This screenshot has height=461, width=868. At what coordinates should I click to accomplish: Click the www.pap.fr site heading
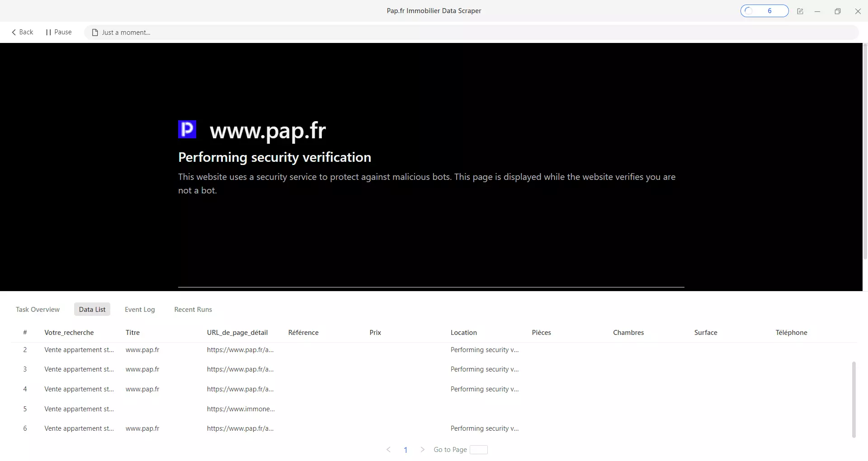click(268, 131)
